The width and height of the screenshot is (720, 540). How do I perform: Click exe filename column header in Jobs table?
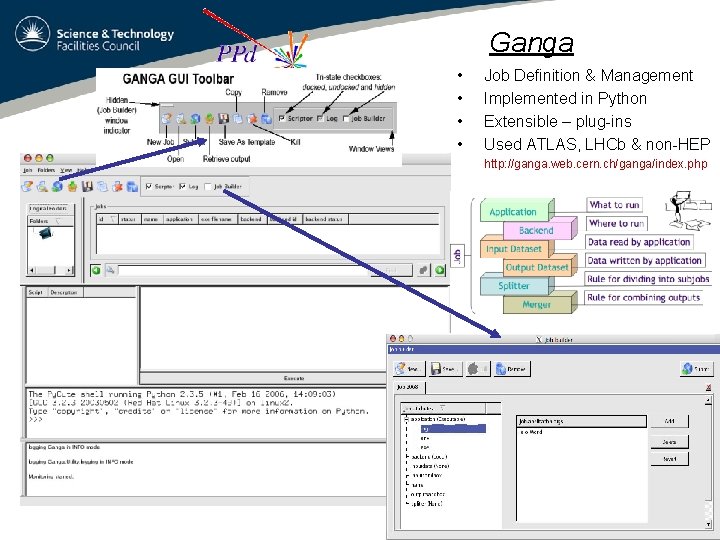pos(218,219)
